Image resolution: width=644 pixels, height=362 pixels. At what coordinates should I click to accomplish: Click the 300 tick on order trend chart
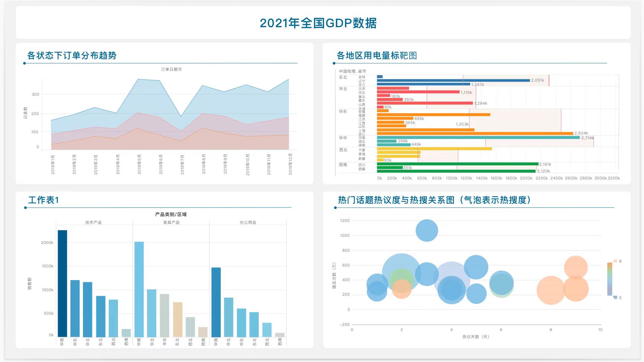(x=35, y=94)
